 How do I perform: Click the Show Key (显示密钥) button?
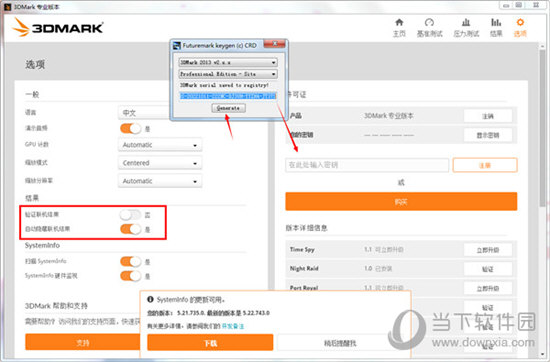point(488,135)
